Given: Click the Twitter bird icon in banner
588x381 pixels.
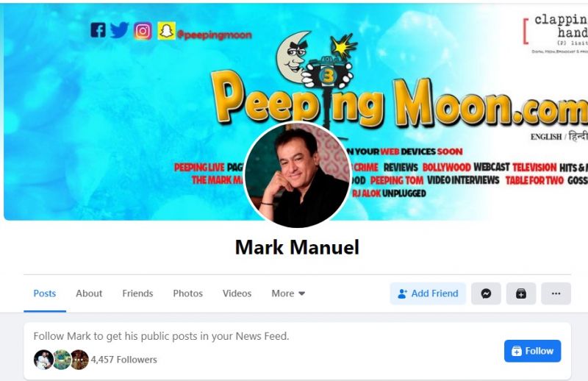Looking at the screenshot, I should [x=120, y=30].
